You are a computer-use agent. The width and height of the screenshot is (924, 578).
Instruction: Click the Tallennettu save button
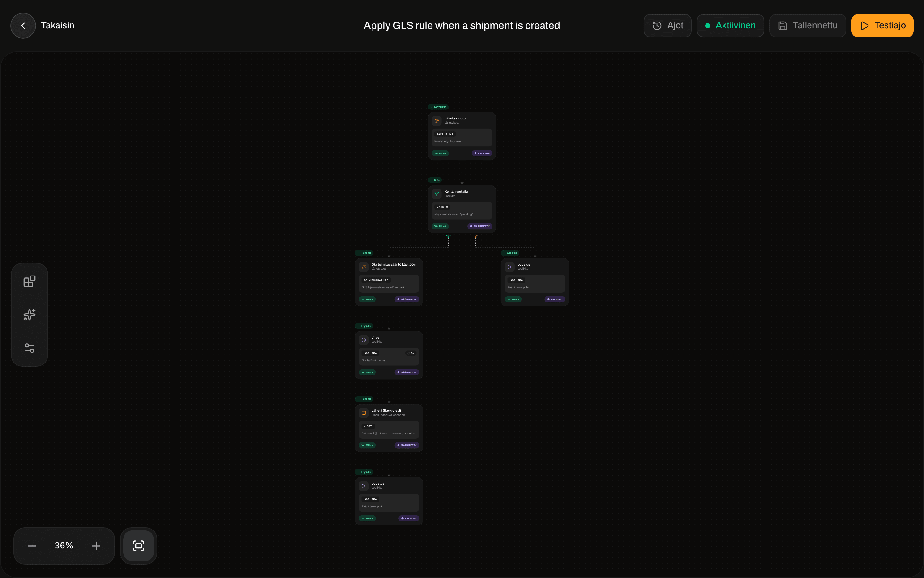(x=808, y=26)
